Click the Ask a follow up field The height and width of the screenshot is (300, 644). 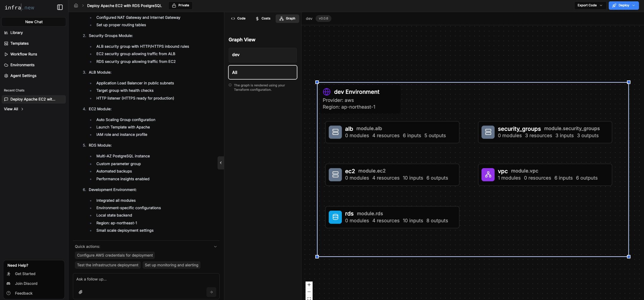coord(146,279)
